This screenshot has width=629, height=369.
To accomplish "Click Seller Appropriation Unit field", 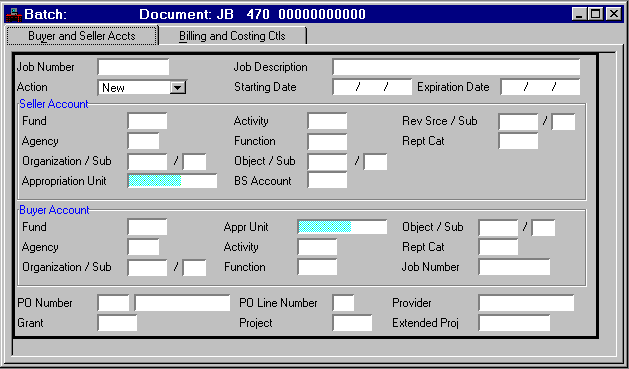I will click(x=172, y=181).
